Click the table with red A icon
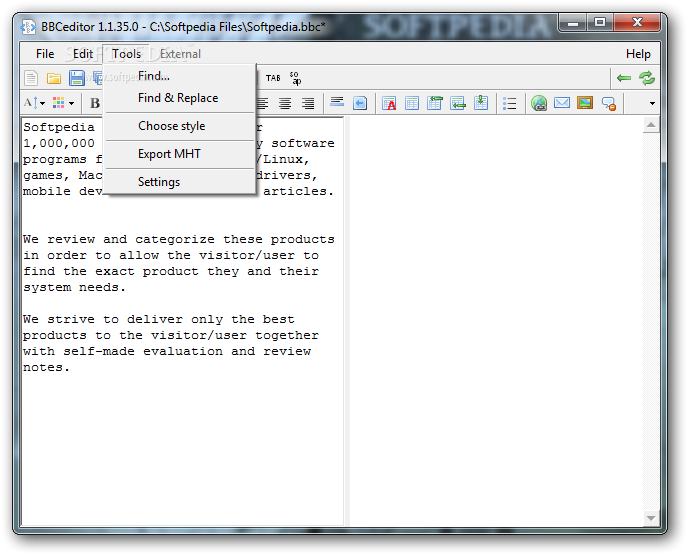688x555 pixels. [389, 103]
